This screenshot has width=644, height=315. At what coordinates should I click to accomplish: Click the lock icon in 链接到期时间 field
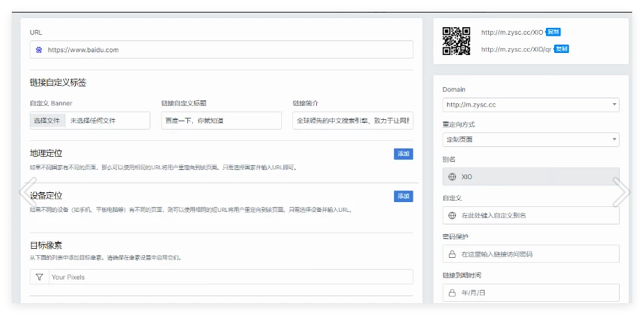coord(453,293)
